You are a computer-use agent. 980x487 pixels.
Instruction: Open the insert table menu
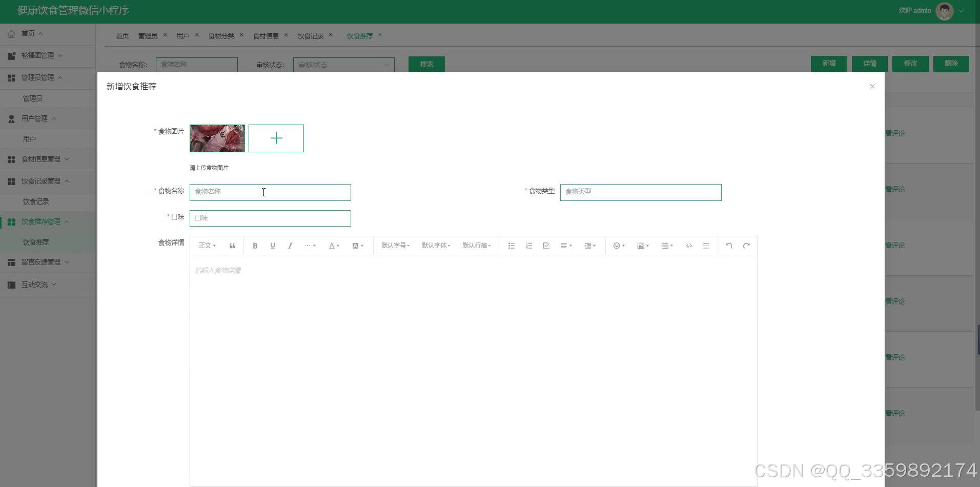pyautogui.click(x=667, y=246)
